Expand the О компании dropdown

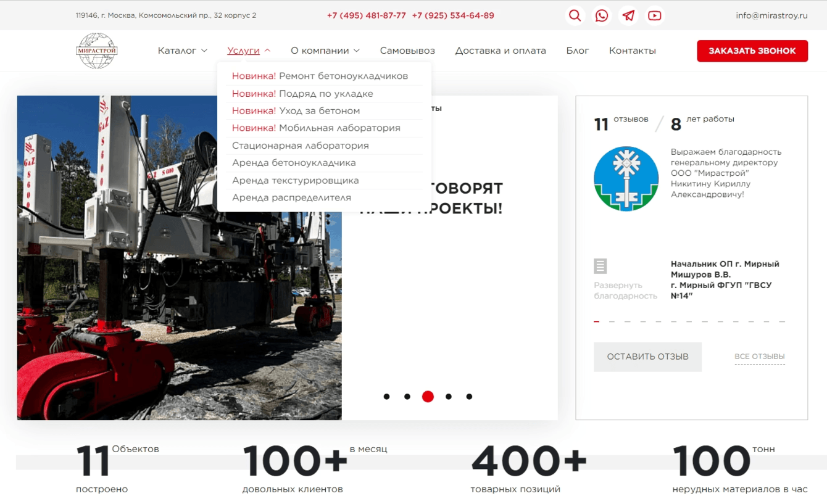(x=325, y=51)
